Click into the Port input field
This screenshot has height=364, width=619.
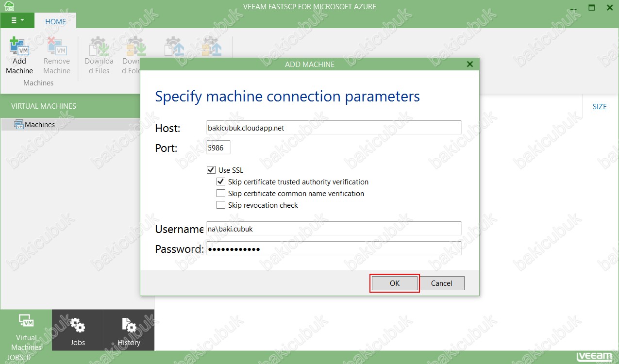point(218,148)
